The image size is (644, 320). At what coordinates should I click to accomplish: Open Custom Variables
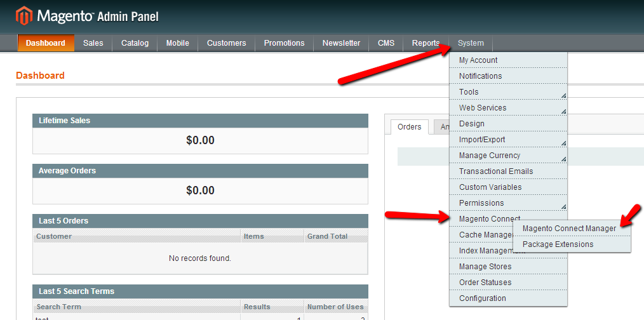(x=509, y=187)
